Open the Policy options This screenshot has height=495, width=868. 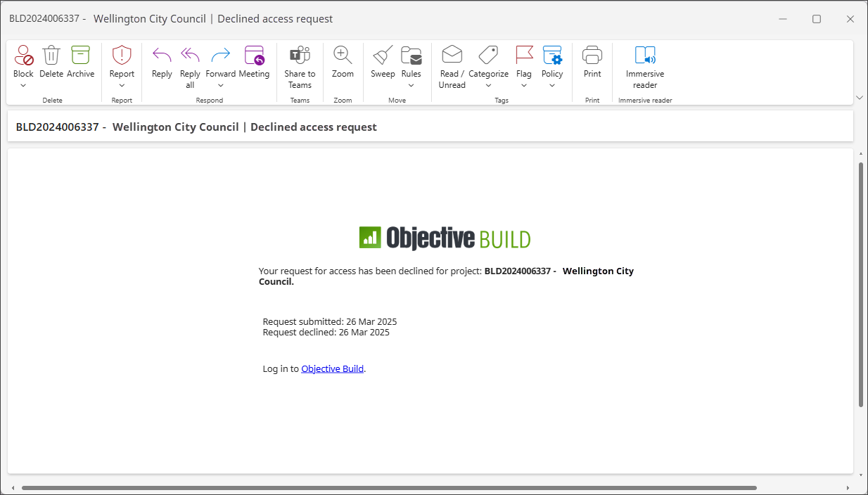(552, 61)
